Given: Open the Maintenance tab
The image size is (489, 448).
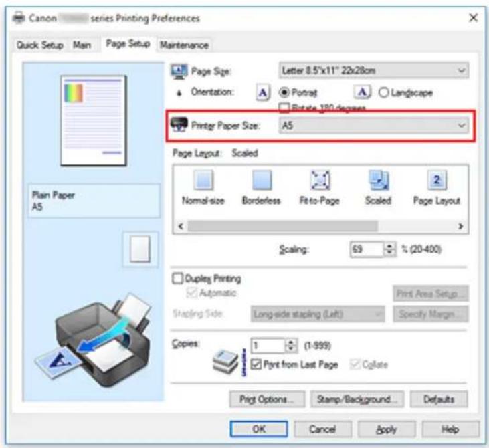Looking at the screenshot, I should point(184,45).
